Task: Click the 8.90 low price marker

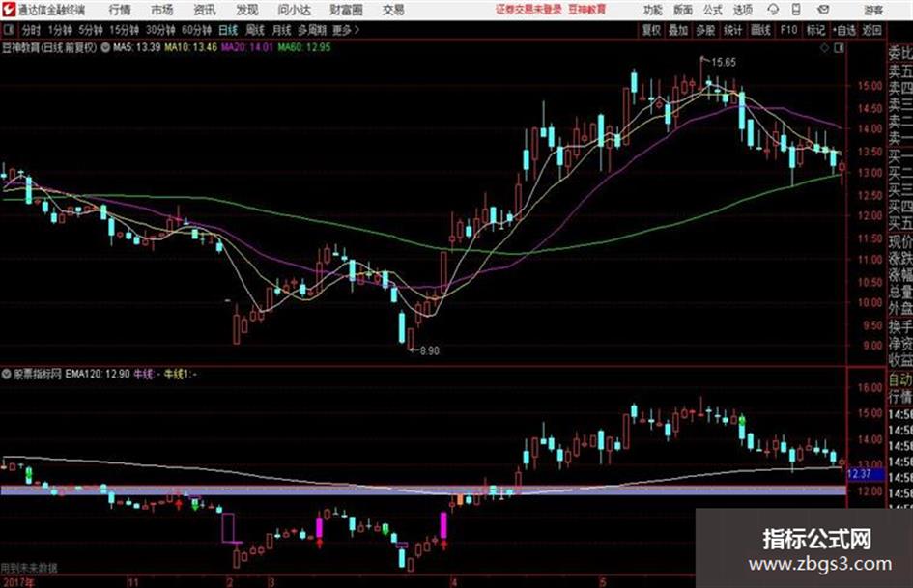Action: [x=429, y=350]
